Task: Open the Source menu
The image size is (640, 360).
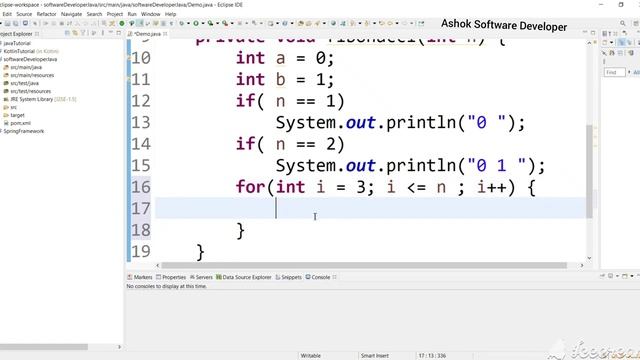Action: (24, 14)
